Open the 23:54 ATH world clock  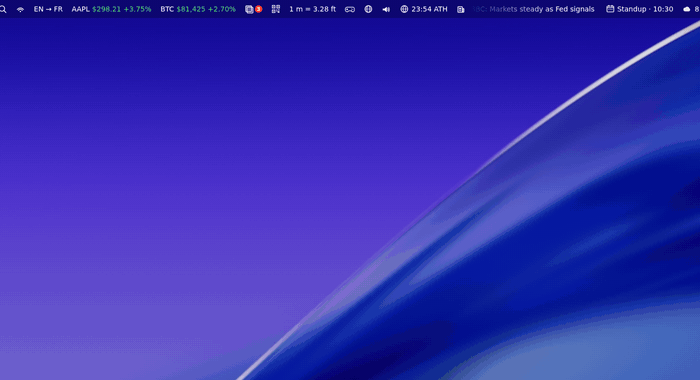click(x=424, y=9)
